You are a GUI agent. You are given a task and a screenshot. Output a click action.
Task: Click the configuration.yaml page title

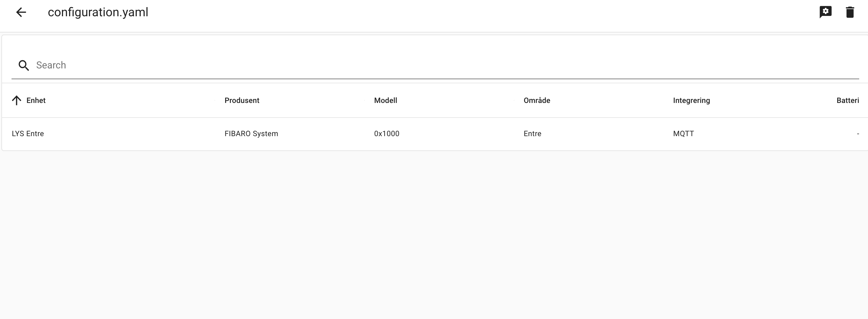point(98,13)
